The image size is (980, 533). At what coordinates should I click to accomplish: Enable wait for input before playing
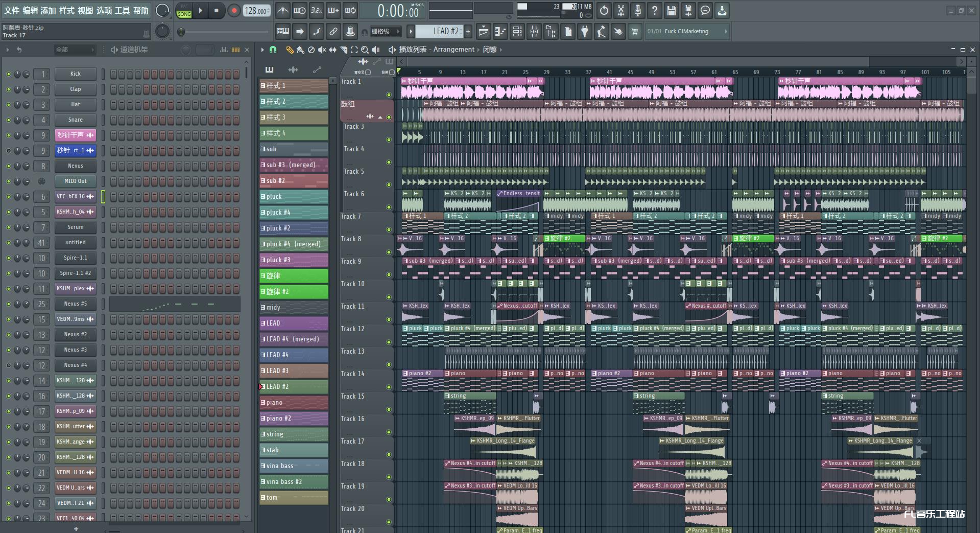click(300, 10)
